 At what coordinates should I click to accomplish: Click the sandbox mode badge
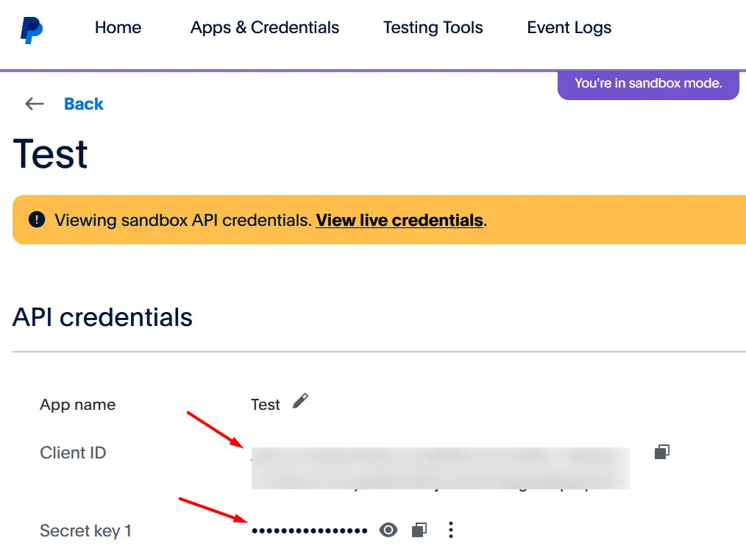647,83
